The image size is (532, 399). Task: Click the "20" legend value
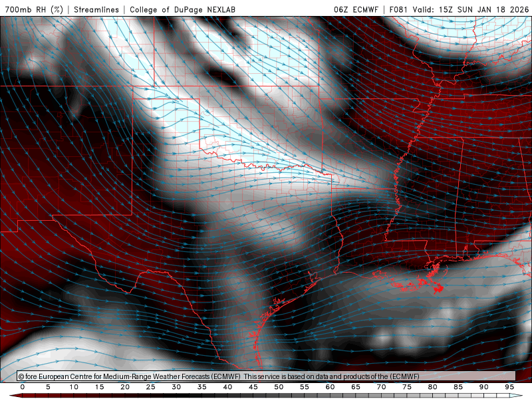coord(125,387)
